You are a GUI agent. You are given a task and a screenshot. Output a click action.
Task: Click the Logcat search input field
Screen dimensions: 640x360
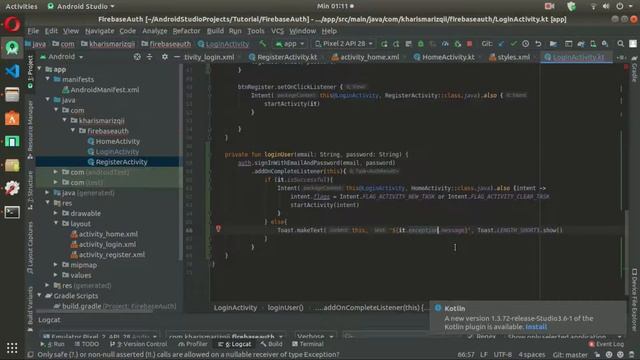pos(402,337)
